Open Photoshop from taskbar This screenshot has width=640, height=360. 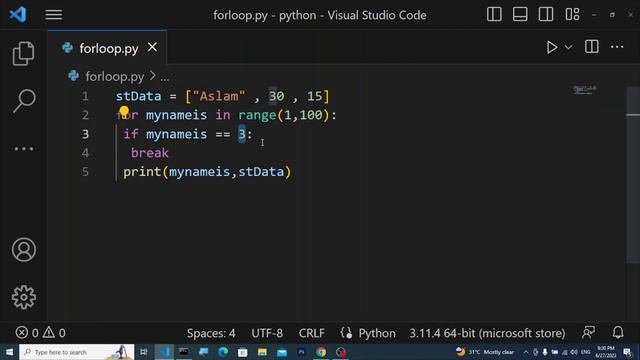(301, 352)
